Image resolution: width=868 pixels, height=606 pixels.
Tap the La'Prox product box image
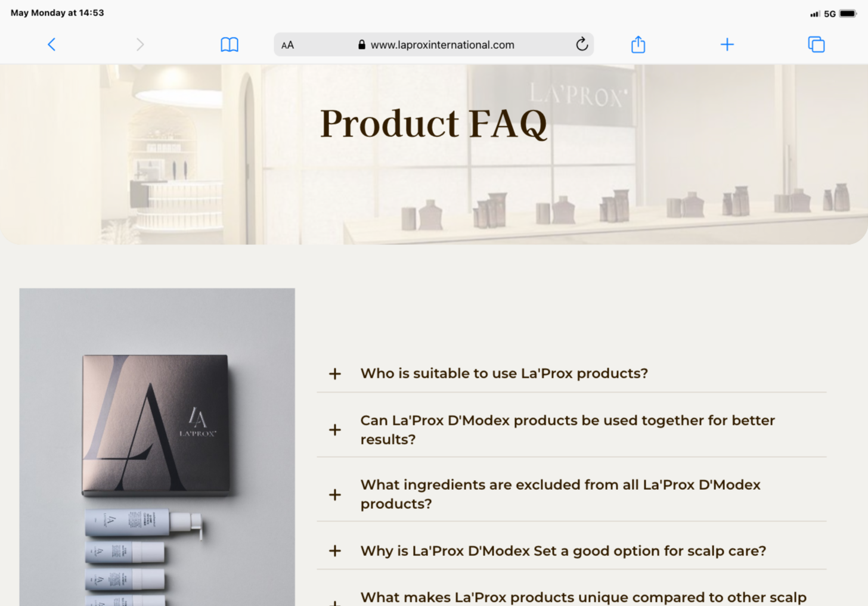pos(156,425)
